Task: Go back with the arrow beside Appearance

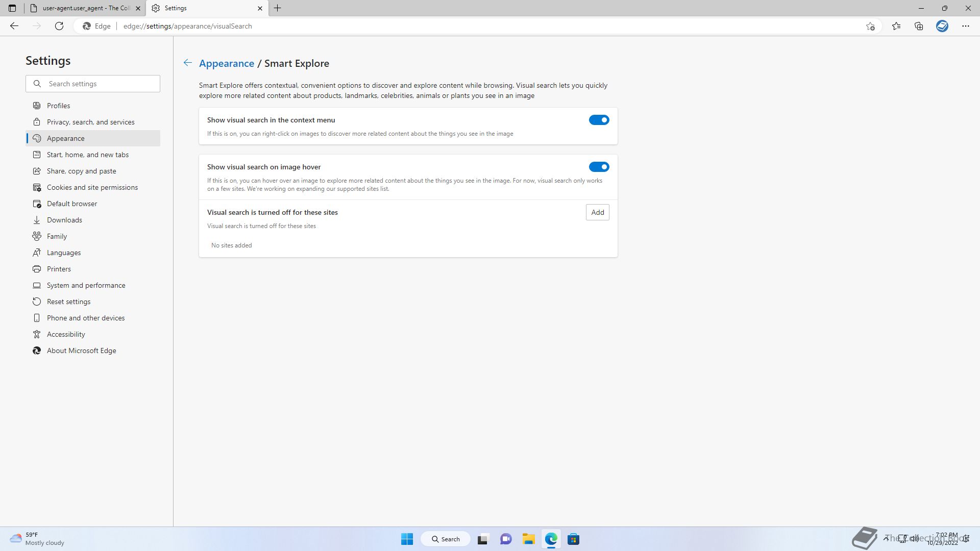Action: (188, 63)
